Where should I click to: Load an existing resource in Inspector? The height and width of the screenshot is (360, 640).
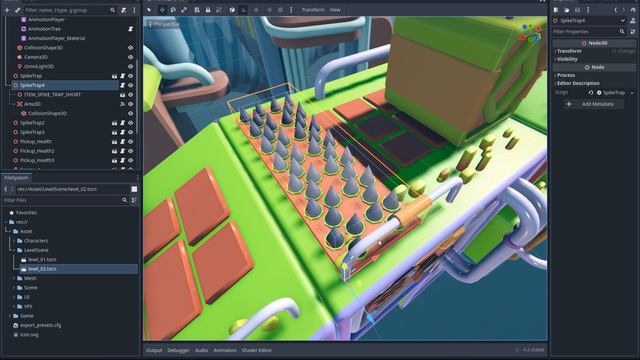point(567,10)
